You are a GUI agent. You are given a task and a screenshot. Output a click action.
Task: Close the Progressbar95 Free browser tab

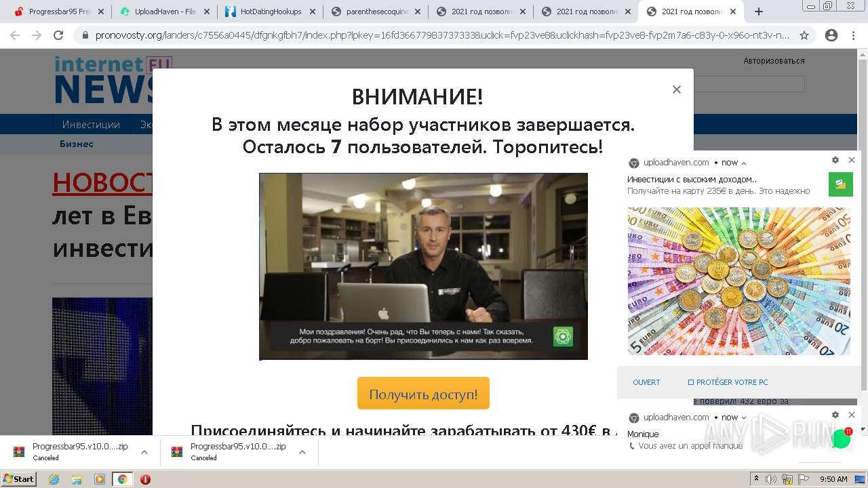click(102, 12)
